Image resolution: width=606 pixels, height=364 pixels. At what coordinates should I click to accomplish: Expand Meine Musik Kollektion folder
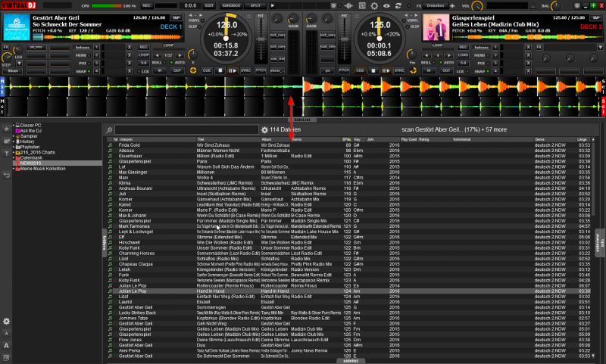tap(14, 169)
